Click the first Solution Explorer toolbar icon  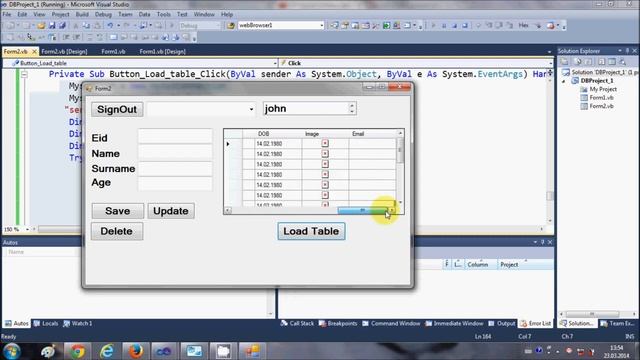point(565,62)
